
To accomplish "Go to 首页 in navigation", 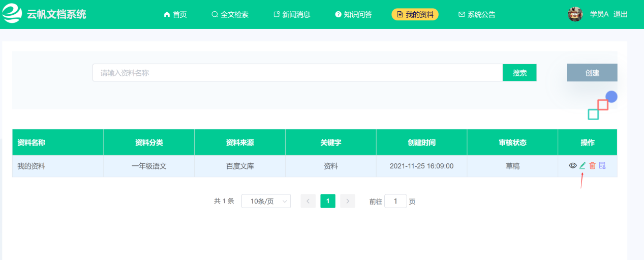I will [175, 14].
